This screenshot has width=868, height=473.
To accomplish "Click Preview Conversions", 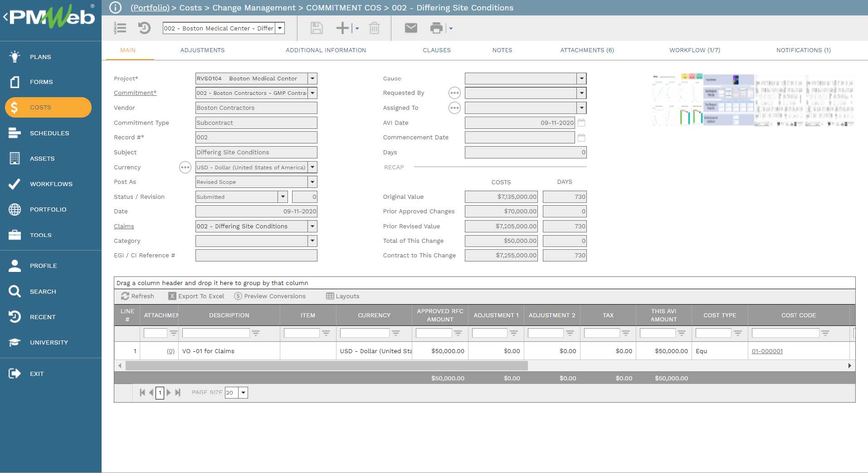I will 270,296.
